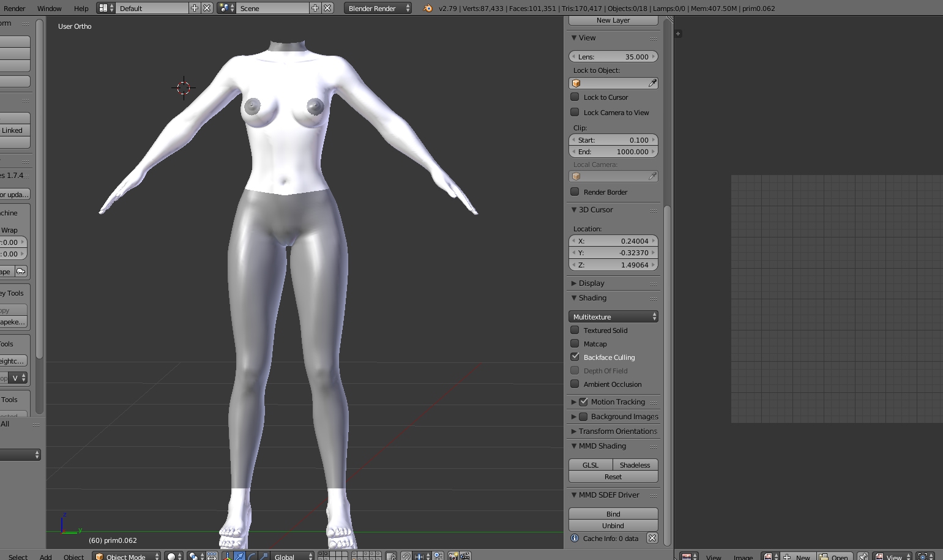Viewport: 943px width, 560px height.
Task: Open the Help menu
Action: pos(81,9)
